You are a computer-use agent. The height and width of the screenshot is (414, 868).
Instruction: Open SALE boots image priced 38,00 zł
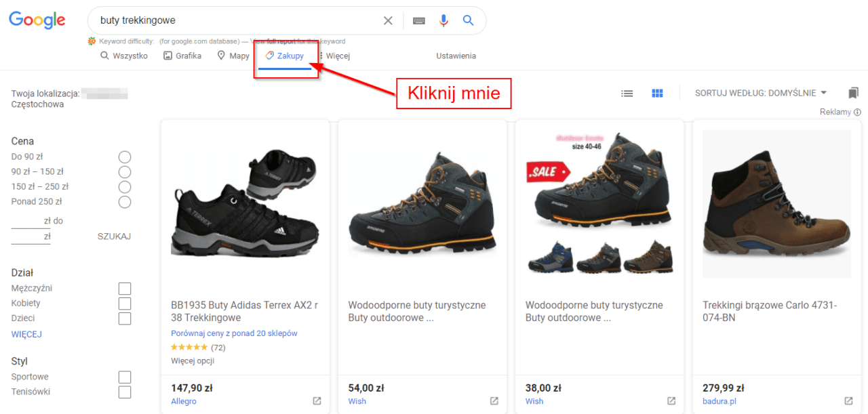click(x=599, y=203)
